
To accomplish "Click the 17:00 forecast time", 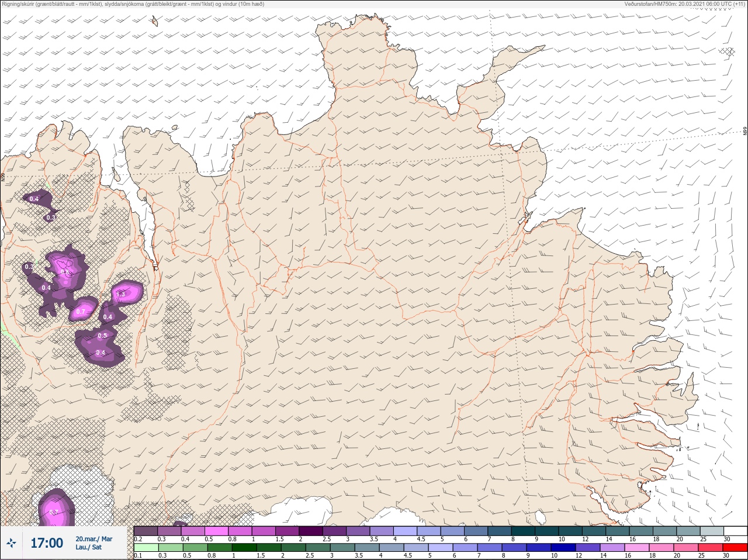I will pyautogui.click(x=47, y=543).
